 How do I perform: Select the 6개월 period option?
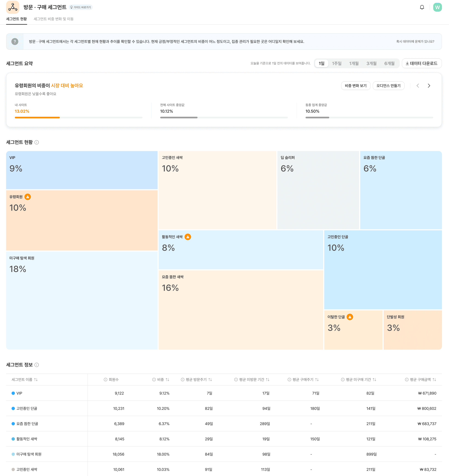[x=389, y=63]
